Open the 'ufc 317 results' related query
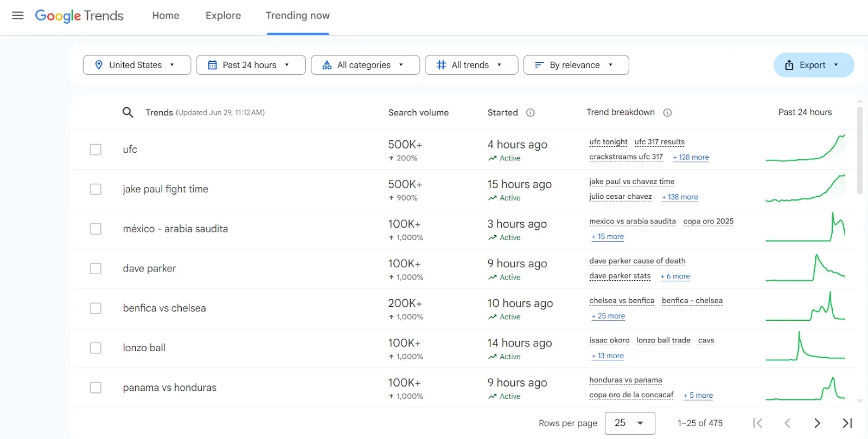Screen dimensions: 868x439 [x=660, y=142]
